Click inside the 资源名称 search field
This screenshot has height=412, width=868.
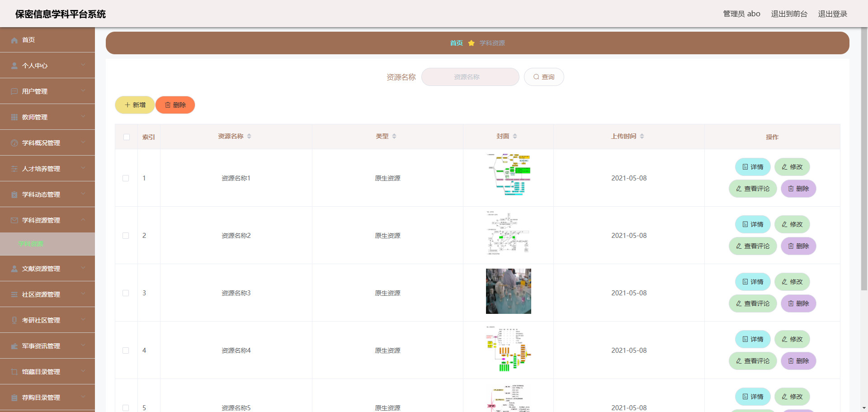point(470,77)
